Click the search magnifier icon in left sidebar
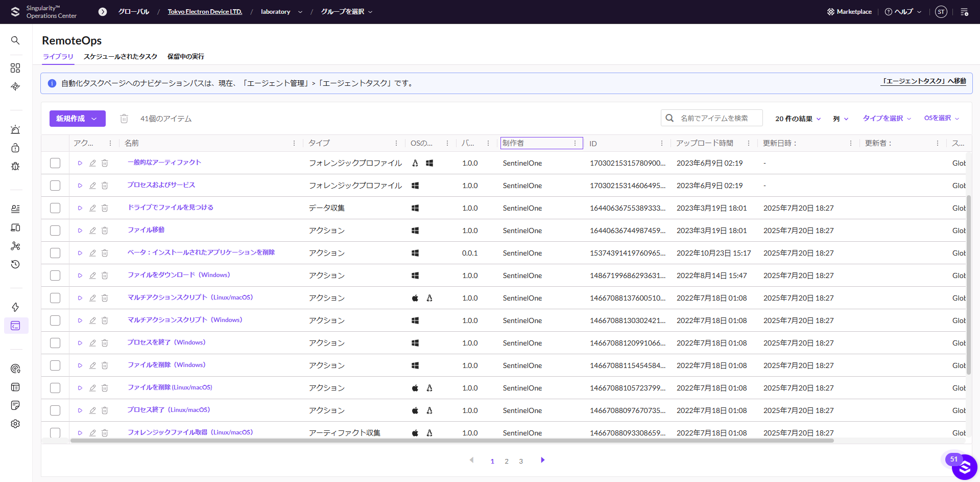This screenshot has width=980, height=482. click(x=15, y=40)
